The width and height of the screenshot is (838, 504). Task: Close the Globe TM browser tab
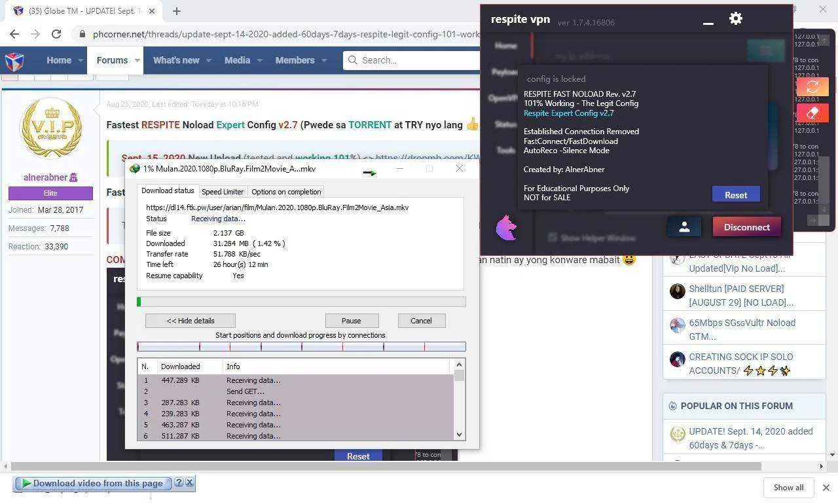[152, 11]
